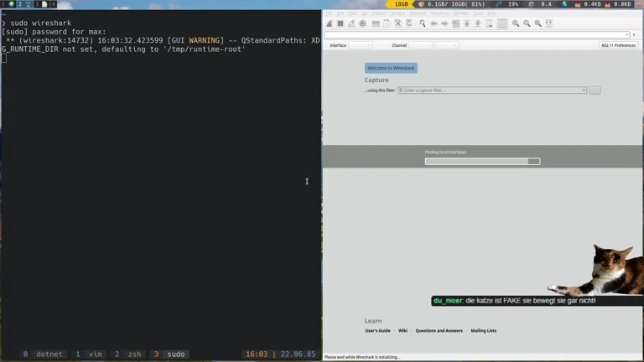Add a display filter button with the plus icon

(634, 35)
